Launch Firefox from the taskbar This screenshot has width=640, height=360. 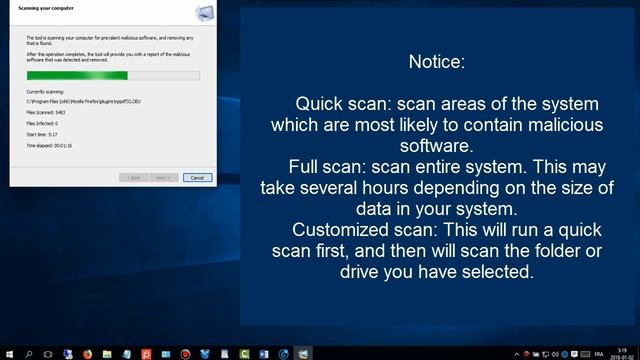87,354
